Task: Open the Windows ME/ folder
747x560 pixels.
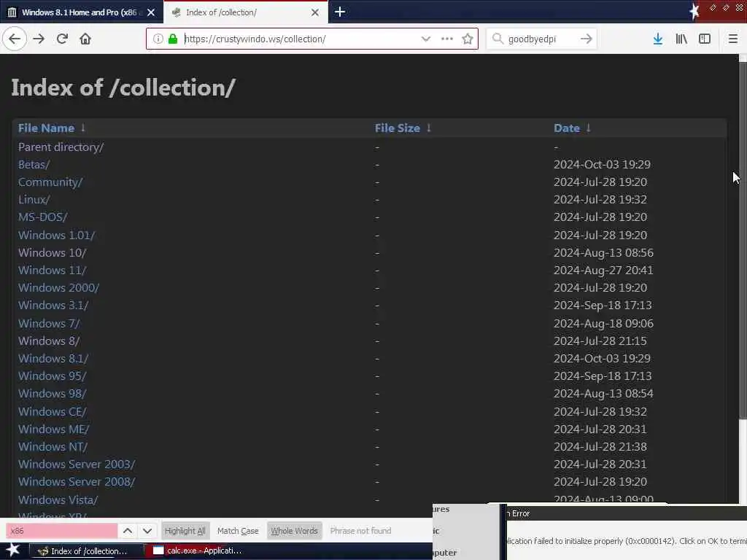Action: pyautogui.click(x=54, y=429)
